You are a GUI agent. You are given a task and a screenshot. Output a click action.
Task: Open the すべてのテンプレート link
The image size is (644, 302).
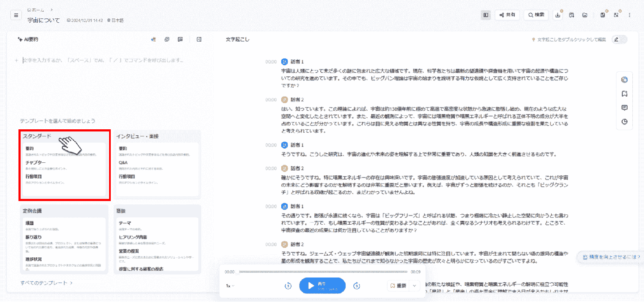(x=46, y=283)
